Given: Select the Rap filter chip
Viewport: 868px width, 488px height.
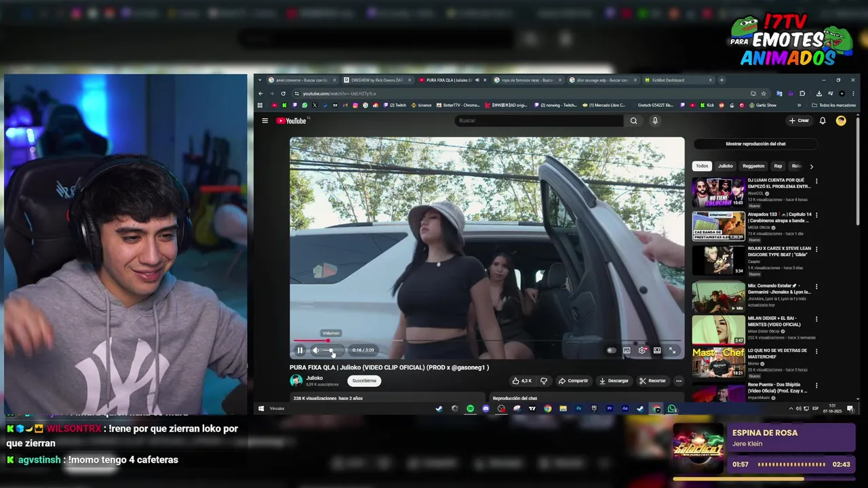Looking at the screenshot, I should [778, 166].
